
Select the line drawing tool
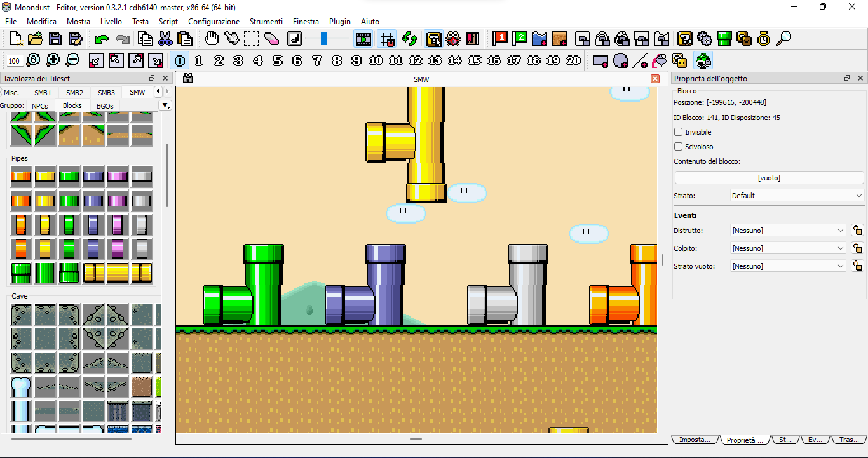(x=640, y=60)
